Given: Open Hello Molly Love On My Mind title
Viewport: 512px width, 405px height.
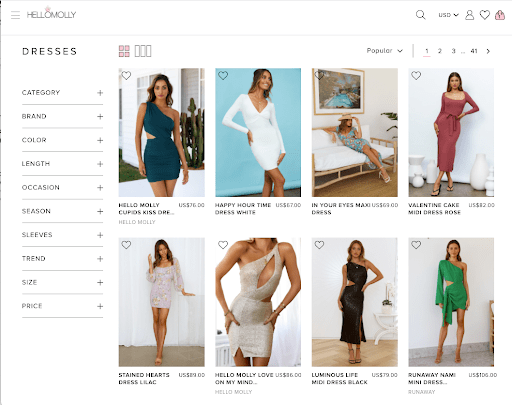Looking at the screenshot, I should tap(244, 378).
